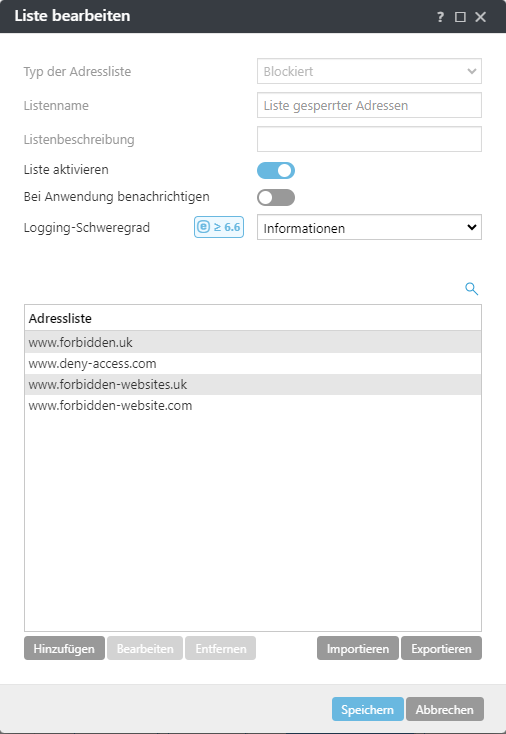The height and width of the screenshot is (734, 506).
Task: Select www.deny-access.com in the address list
Action: pos(253,363)
